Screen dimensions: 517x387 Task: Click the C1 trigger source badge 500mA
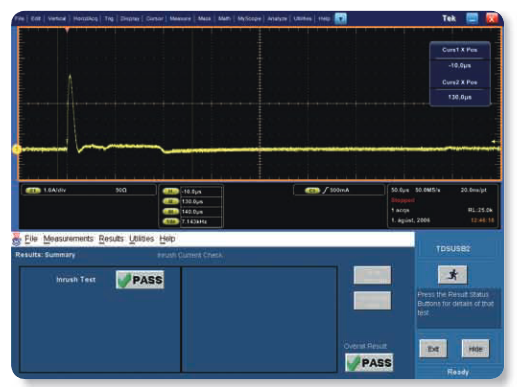(312, 190)
